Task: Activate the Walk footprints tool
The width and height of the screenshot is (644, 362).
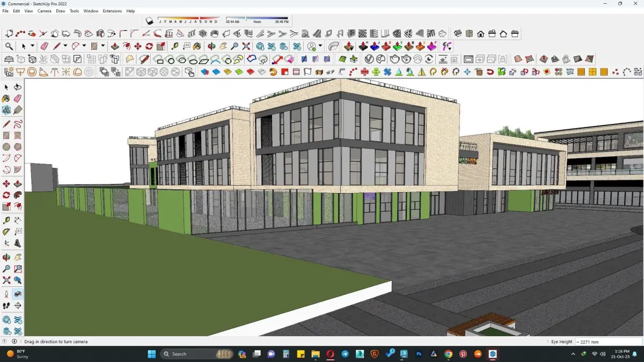Action: [6, 306]
